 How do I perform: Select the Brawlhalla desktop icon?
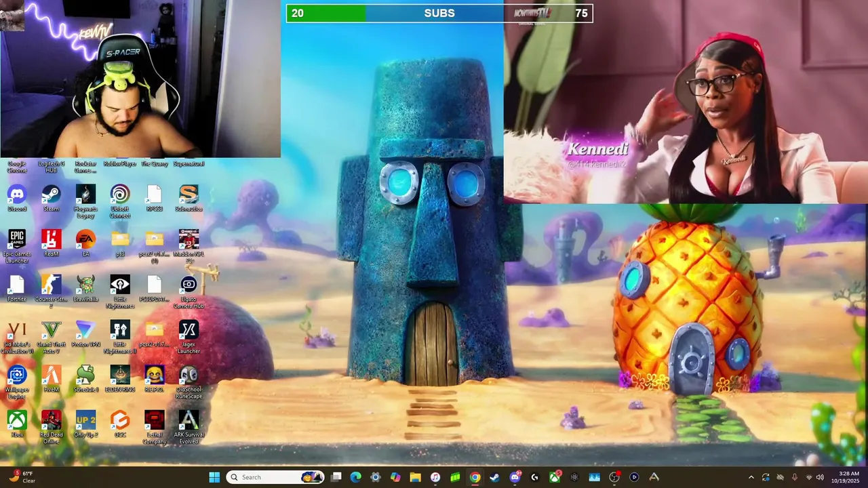tap(85, 289)
